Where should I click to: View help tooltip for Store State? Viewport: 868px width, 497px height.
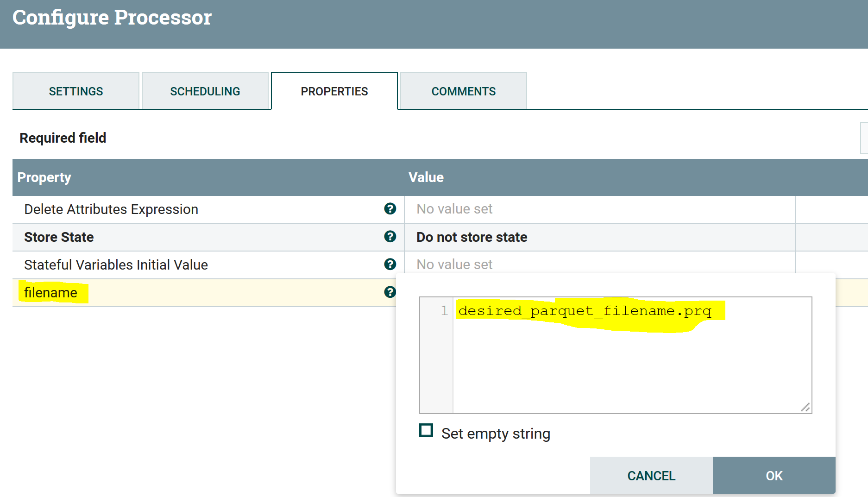click(390, 237)
